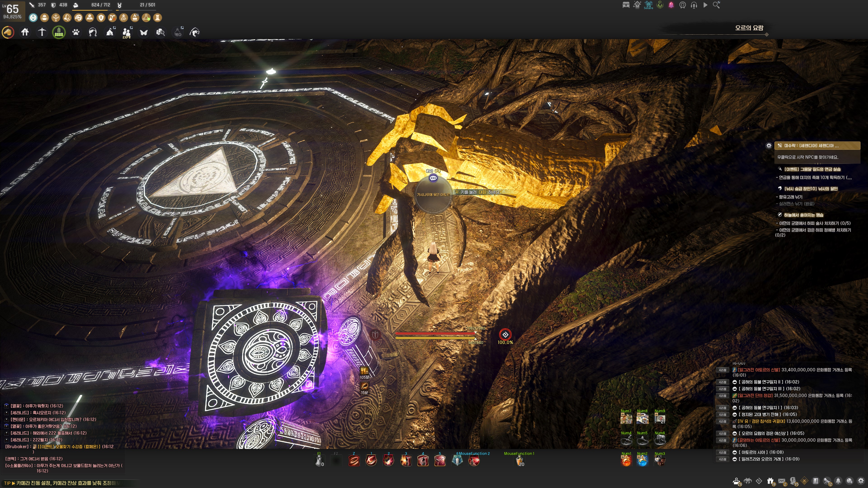Click the 대화 (R) NPC talk bubble
Viewport: 868px width, 488px height.
(433, 178)
